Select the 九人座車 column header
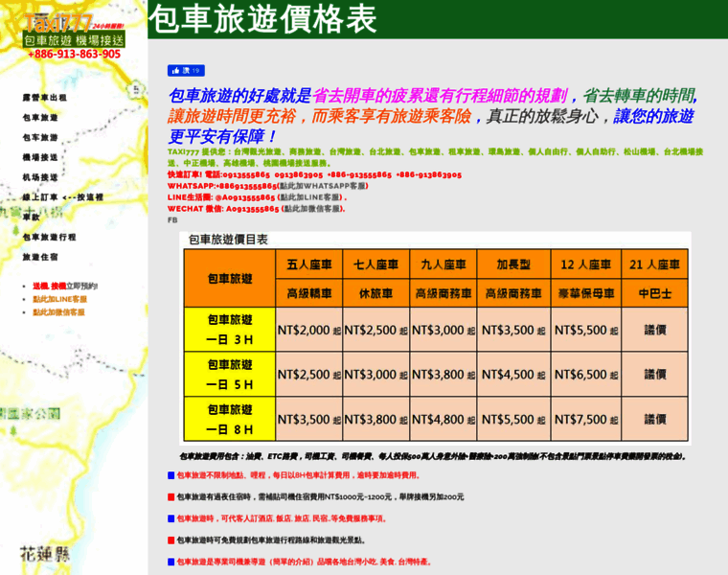This screenshot has width=728, height=575. 444,264
